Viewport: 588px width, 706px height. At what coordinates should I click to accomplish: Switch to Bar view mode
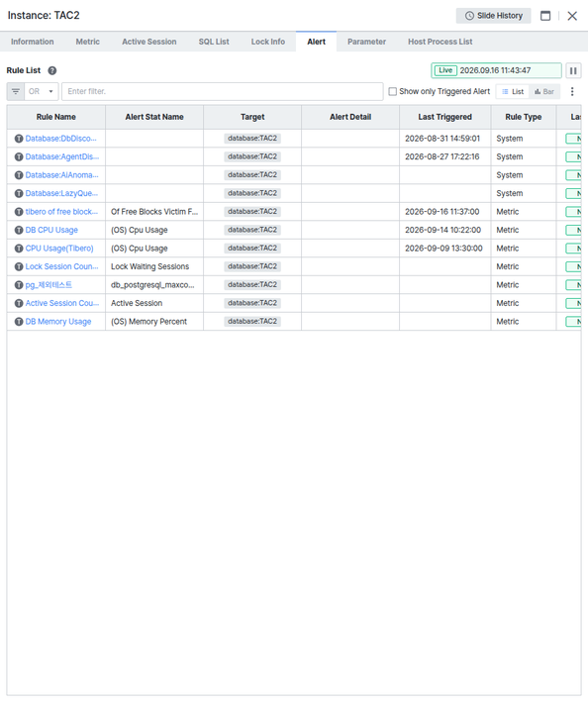544,91
